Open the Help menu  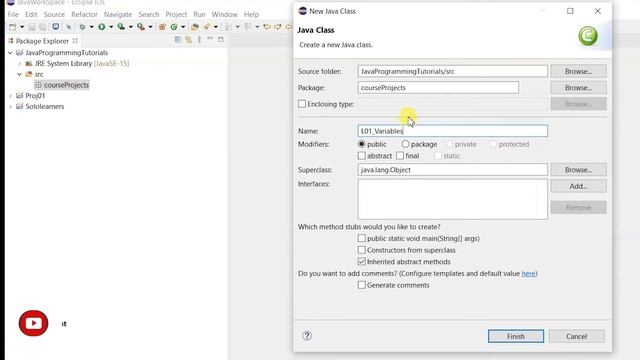[251, 14]
